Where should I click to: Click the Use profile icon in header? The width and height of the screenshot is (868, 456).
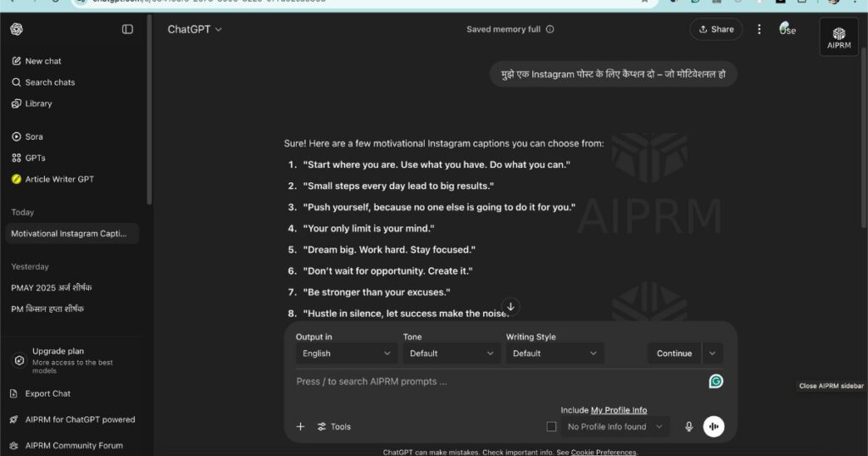click(x=787, y=29)
